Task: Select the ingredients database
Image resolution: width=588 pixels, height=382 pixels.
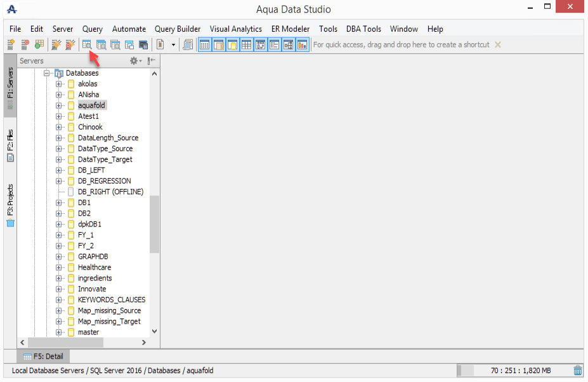Action: point(95,278)
